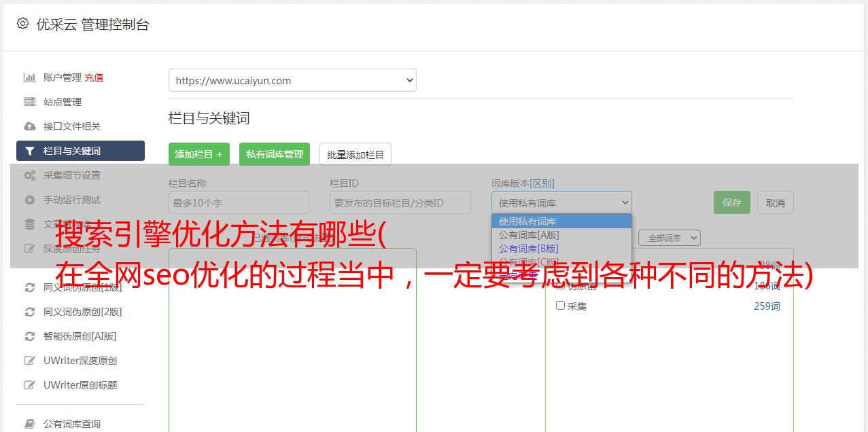Click the 添加栏目 + green button
This screenshot has width=868, height=432.
[x=199, y=154]
